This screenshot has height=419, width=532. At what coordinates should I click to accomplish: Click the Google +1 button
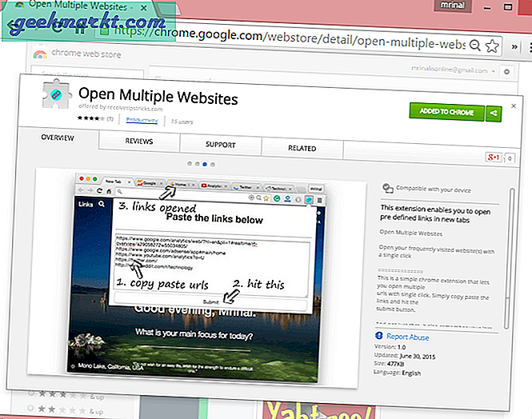[494, 158]
